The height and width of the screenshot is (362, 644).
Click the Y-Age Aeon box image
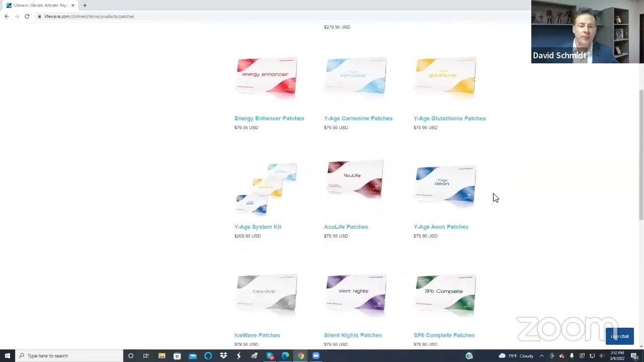[x=446, y=185]
